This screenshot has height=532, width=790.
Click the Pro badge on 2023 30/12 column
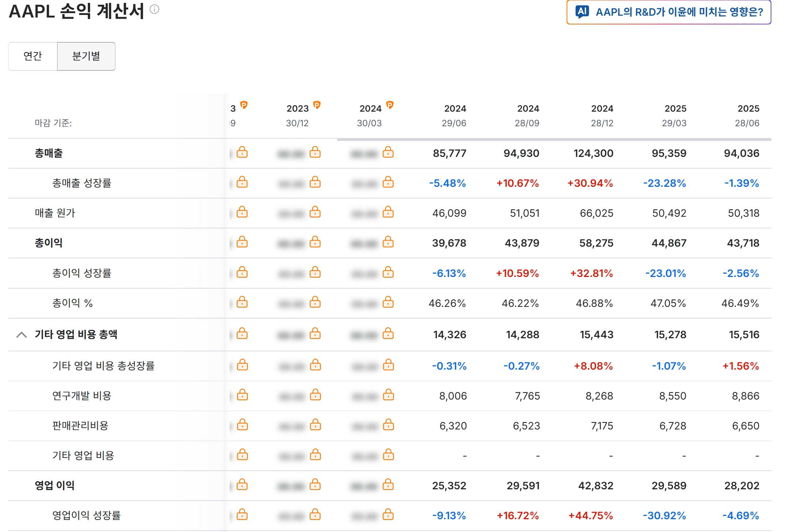point(317,105)
